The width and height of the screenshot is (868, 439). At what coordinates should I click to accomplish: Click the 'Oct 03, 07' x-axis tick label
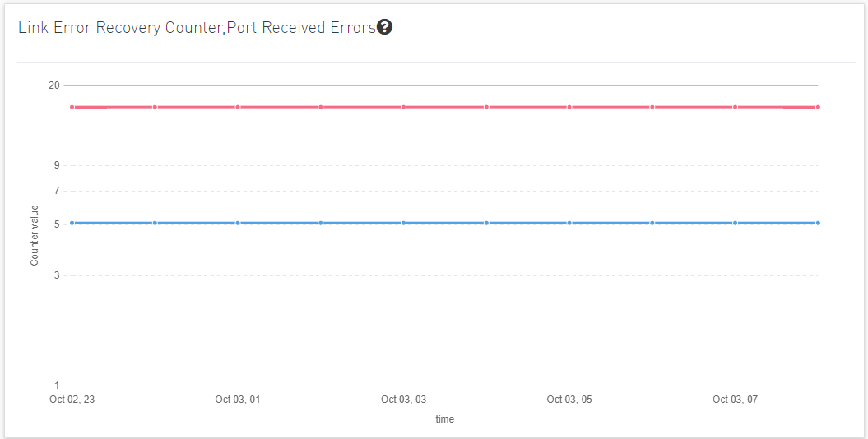click(736, 400)
